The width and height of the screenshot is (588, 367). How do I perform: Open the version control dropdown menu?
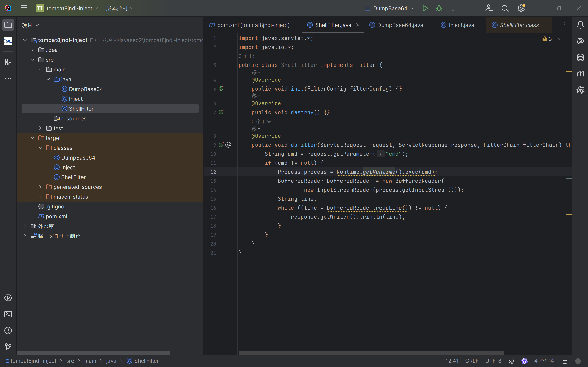point(119,8)
